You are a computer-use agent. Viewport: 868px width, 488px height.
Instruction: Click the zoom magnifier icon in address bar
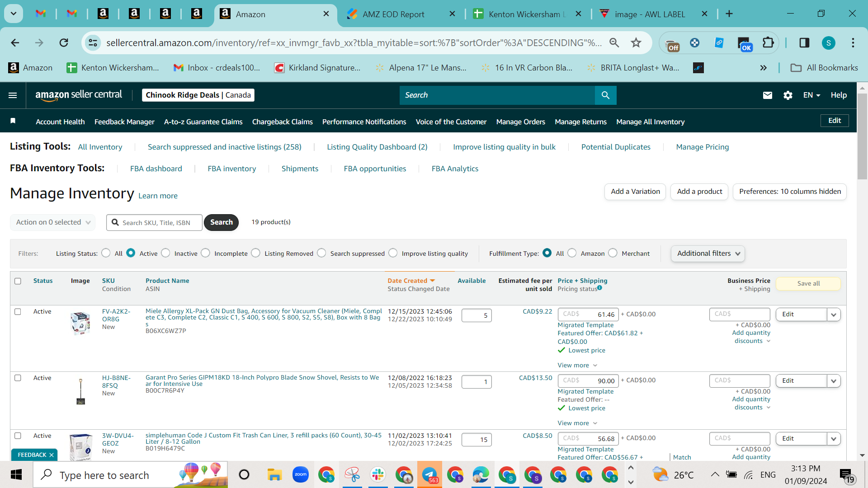tap(614, 43)
